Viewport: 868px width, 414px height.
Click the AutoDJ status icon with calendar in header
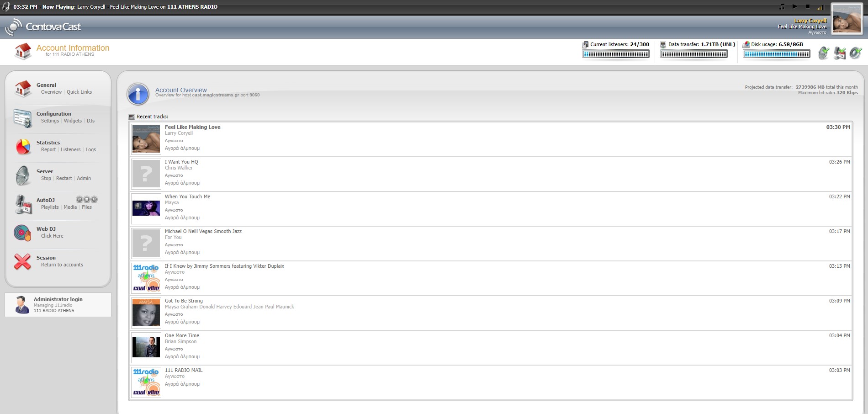[x=840, y=53]
